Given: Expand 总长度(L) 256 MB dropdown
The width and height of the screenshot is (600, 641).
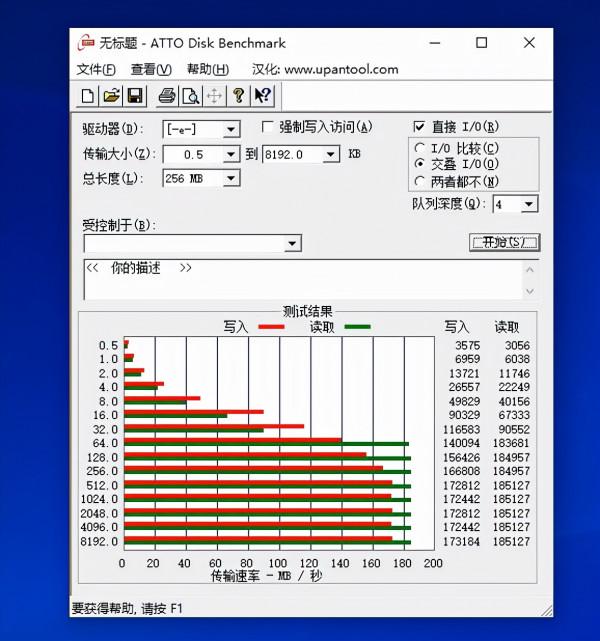Looking at the screenshot, I should [231, 179].
